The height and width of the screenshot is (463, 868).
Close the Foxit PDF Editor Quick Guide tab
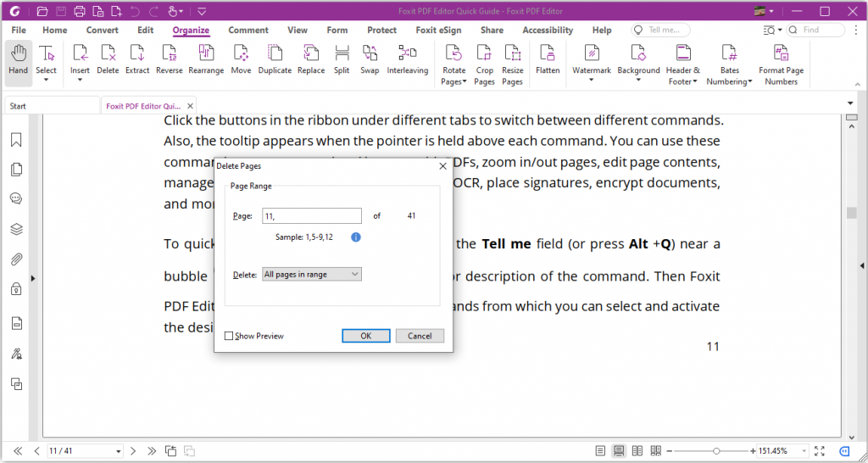click(x=190, y=106)
